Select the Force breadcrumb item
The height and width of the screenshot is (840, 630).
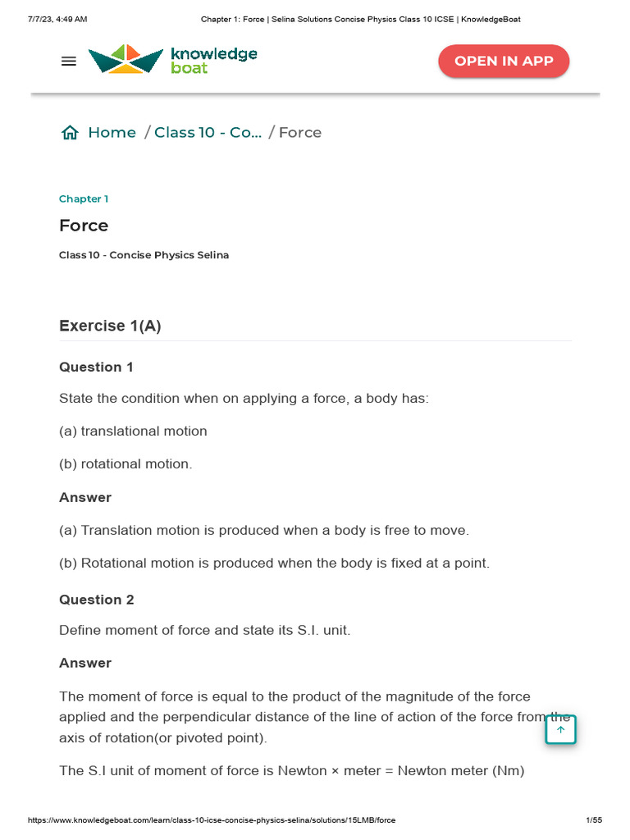tap(300, 133)
